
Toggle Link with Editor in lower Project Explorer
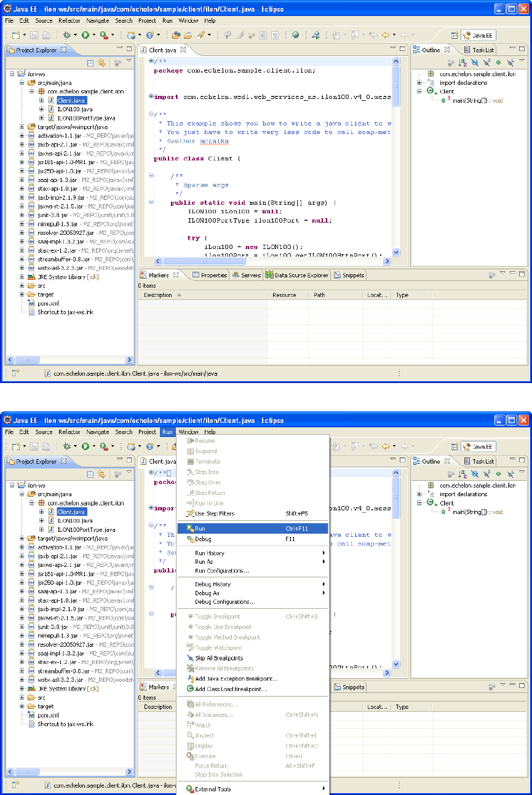click(101, 475)
